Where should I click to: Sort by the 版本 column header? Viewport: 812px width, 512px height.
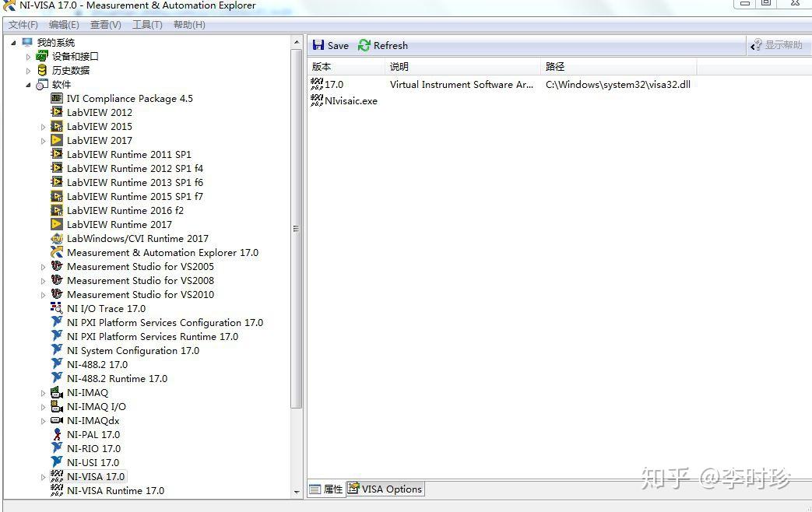click(346, 66)
